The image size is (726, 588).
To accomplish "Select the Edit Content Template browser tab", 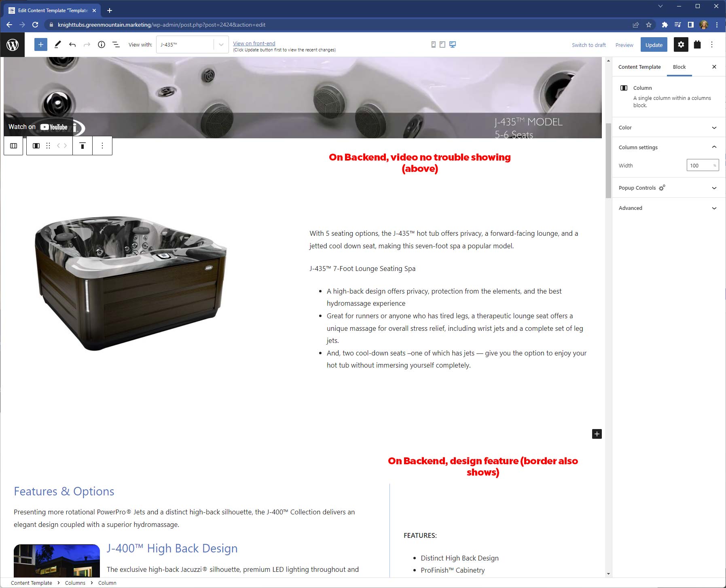I will tap(52, 11).
